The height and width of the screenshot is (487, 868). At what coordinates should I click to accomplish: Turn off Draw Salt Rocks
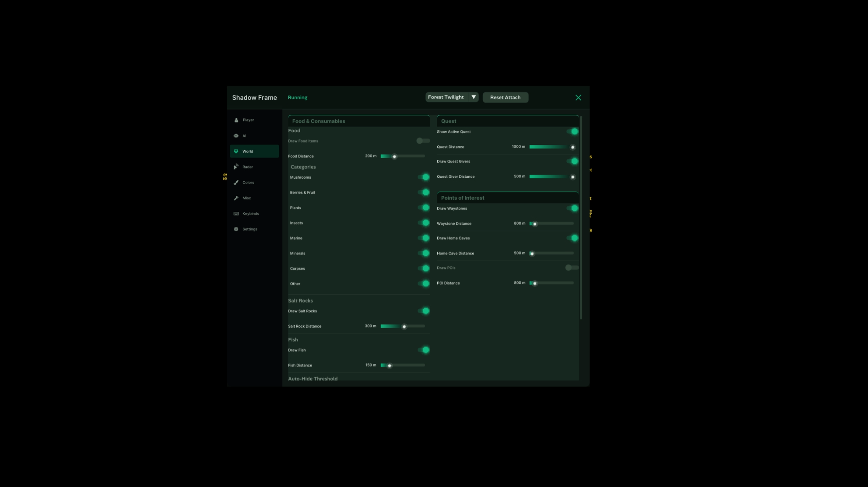pos(424,311)
